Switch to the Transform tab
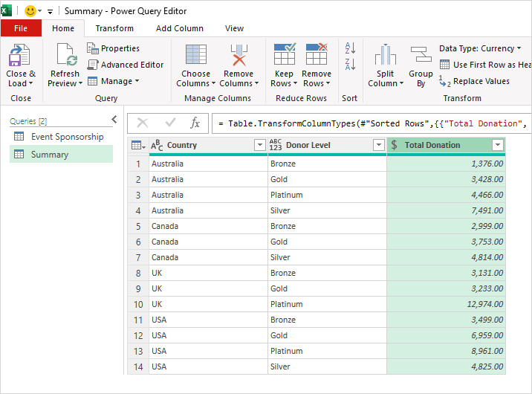This screenshot has width=532, height=394. tap(114, 28)
